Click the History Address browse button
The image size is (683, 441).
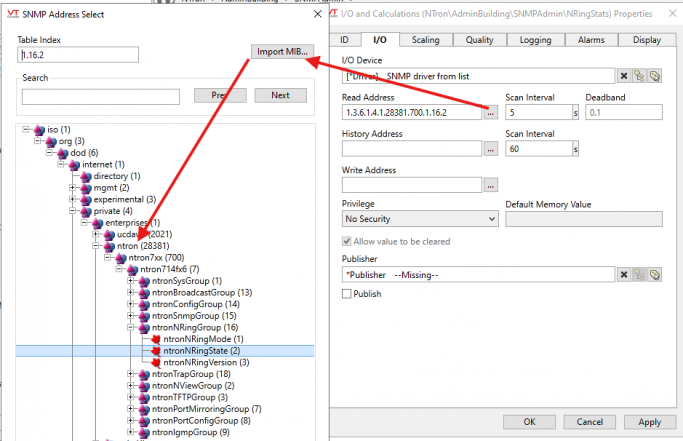490,148
